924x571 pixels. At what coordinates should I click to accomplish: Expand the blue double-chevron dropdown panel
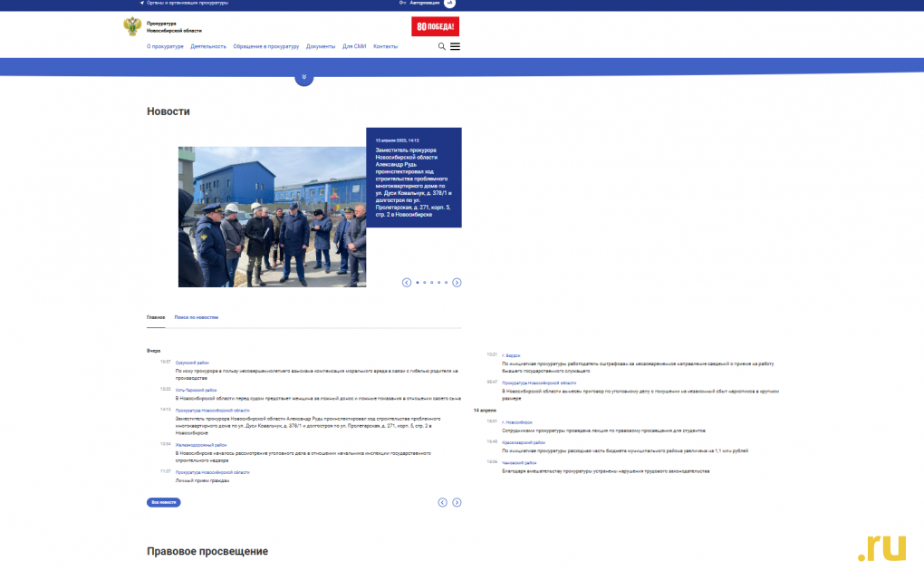(304, 77)
